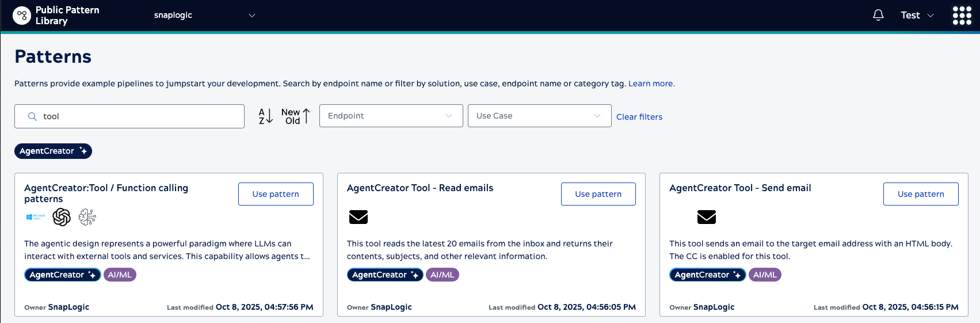
Task: Click the AI brain circuit icon
Action: point(87,217)
